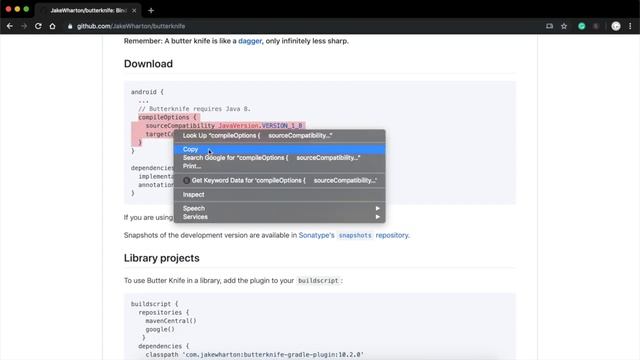Click the "buildscript {" code line
This screenshot has height=360, width=640.
coord(154,304)
